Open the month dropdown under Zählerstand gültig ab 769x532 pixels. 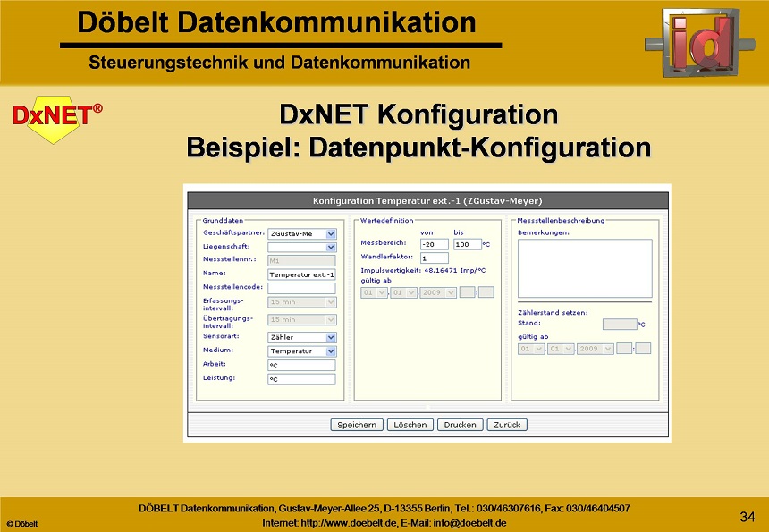[561, 349]
